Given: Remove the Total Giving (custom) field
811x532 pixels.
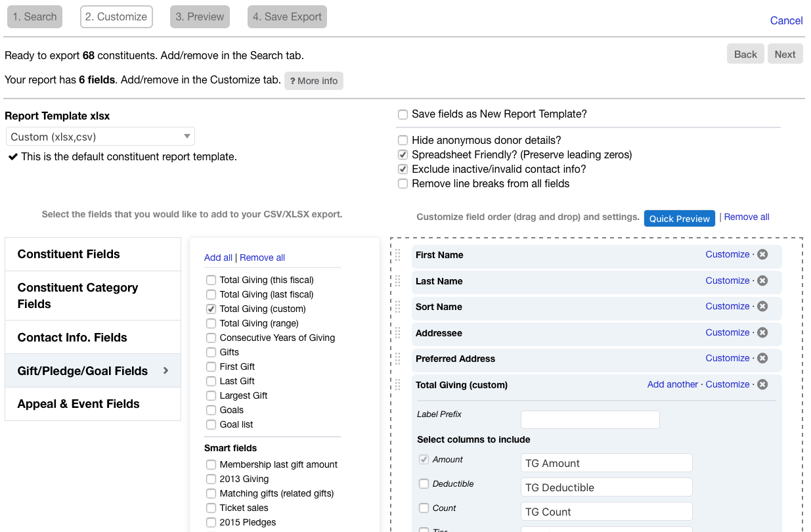Looking at the screenshot, I should [x=762, y=384].
